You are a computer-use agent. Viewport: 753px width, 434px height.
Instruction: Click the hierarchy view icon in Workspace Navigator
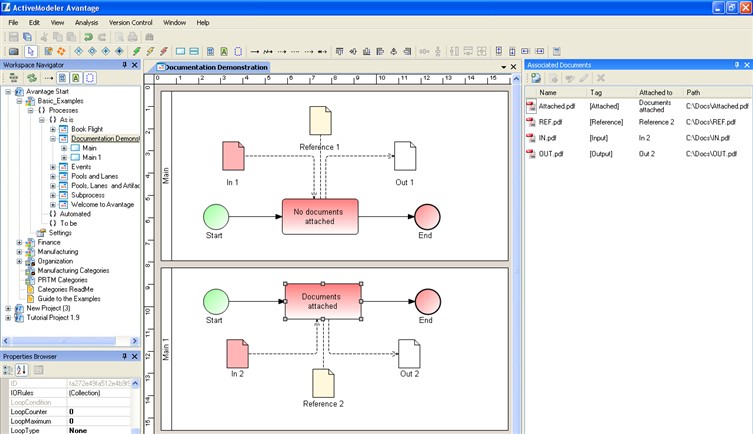[x=13, y=78]
